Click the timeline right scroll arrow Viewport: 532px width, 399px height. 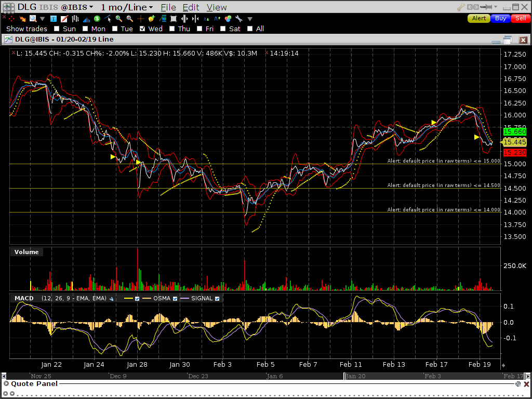(528, 376)
